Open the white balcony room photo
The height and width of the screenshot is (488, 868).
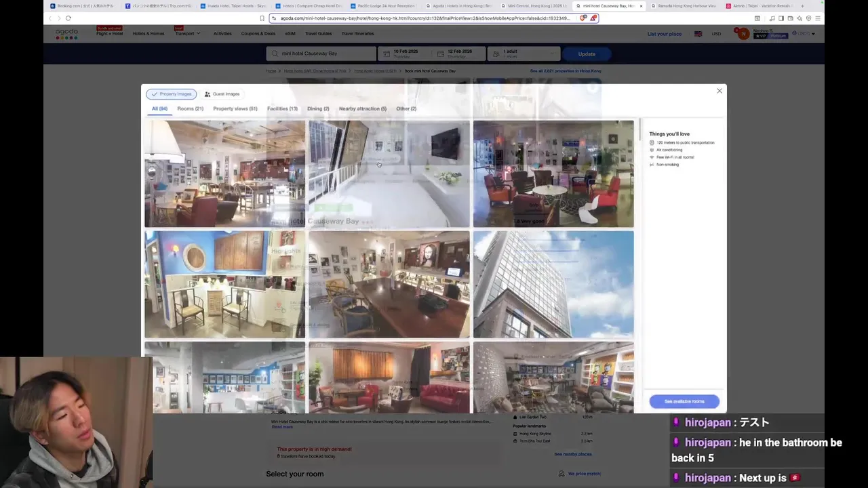tap(389, 174)
